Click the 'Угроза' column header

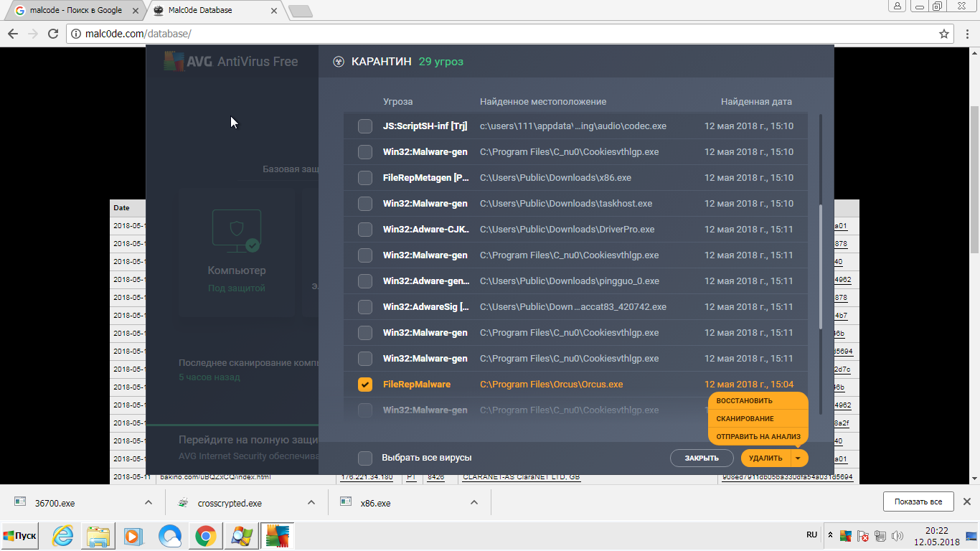point(397,102)
